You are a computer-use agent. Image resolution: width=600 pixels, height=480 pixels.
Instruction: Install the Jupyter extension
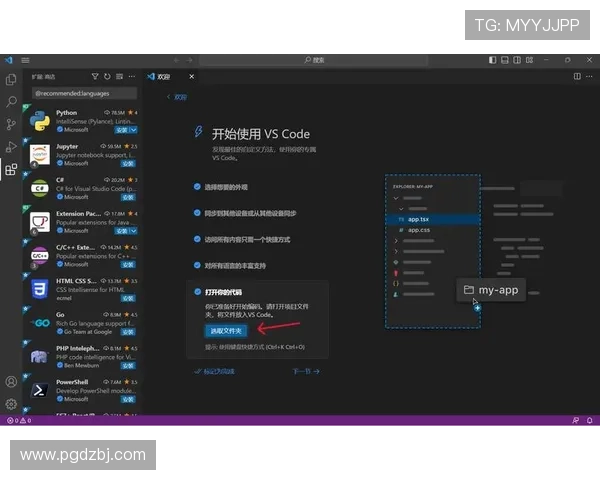(128, 164)
